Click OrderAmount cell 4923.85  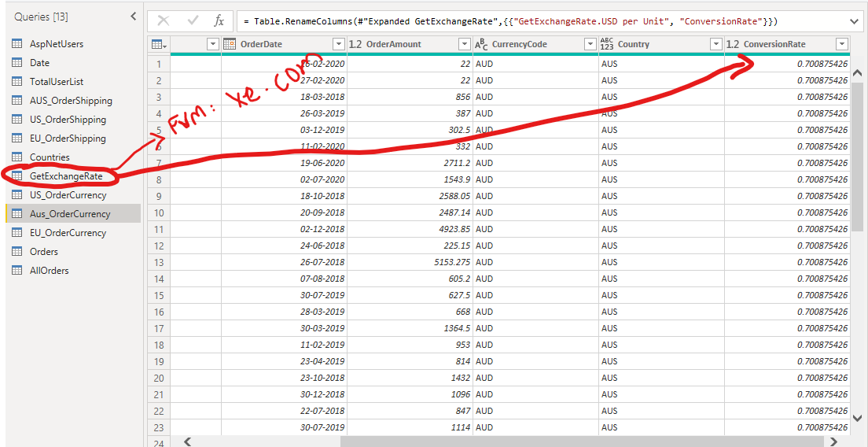410,229
